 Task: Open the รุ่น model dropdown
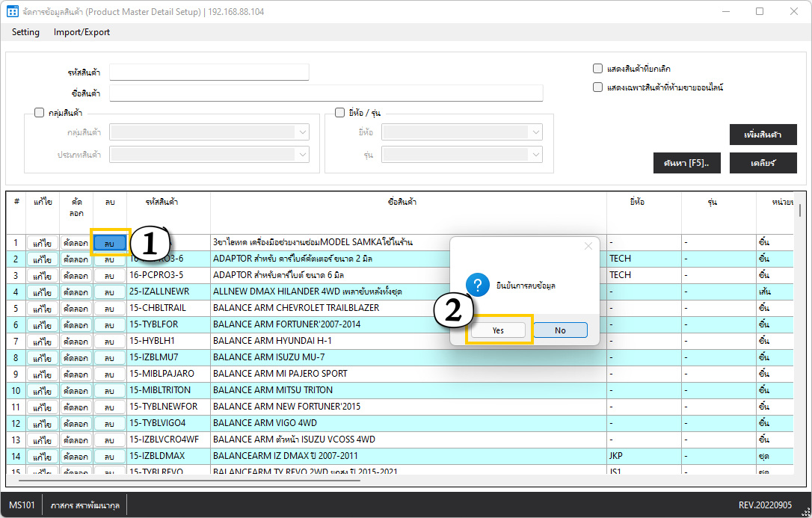tap(536, 154)
